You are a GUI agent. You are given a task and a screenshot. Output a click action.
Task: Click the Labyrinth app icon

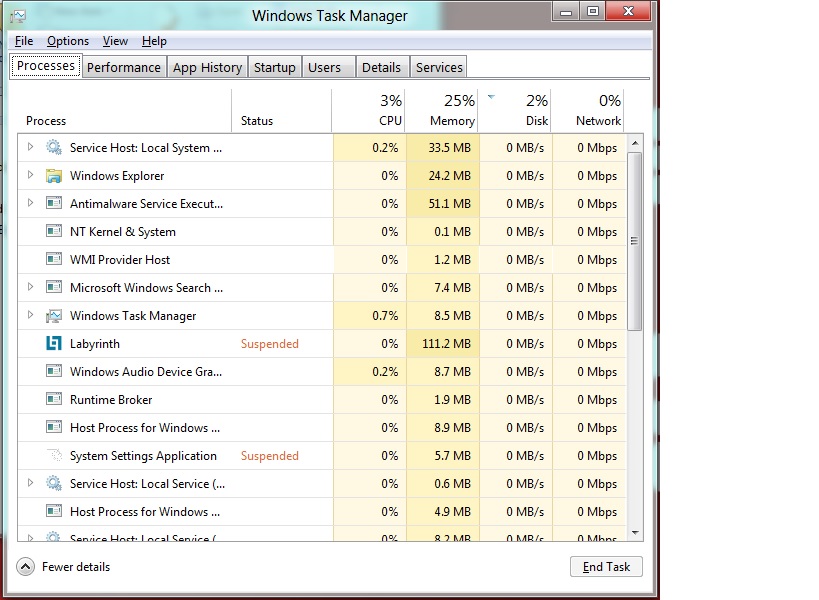(54, 344)
